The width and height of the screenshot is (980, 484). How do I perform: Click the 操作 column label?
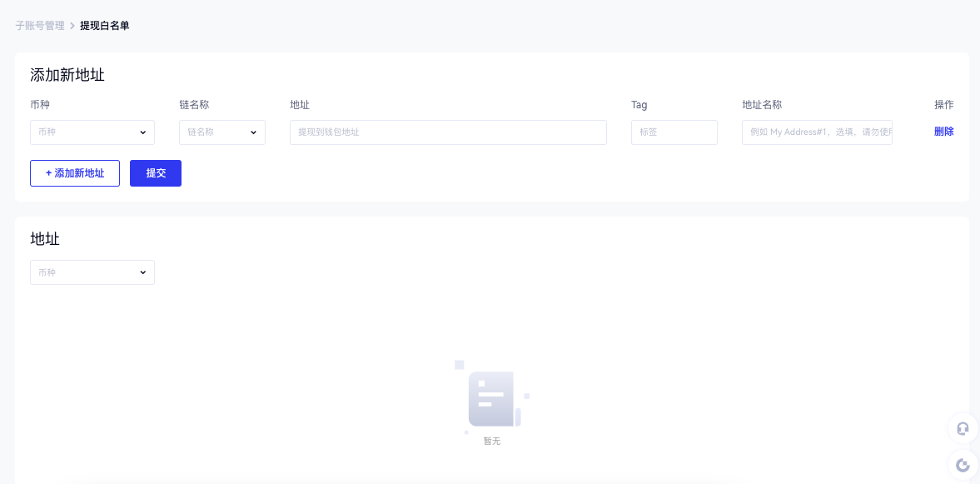[x=943, y=105]
